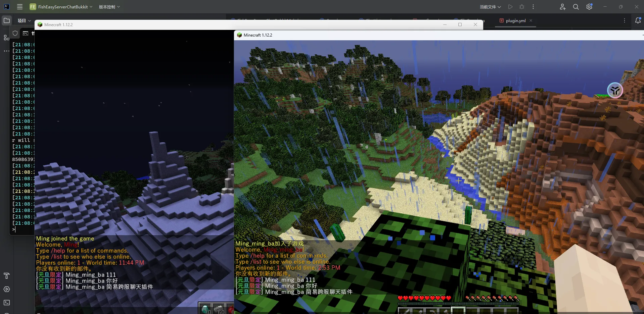This screenshot has width=644, height=314.
Task: Click the hunger bar in front Minecraft window
Action: (x=492, y=298)
